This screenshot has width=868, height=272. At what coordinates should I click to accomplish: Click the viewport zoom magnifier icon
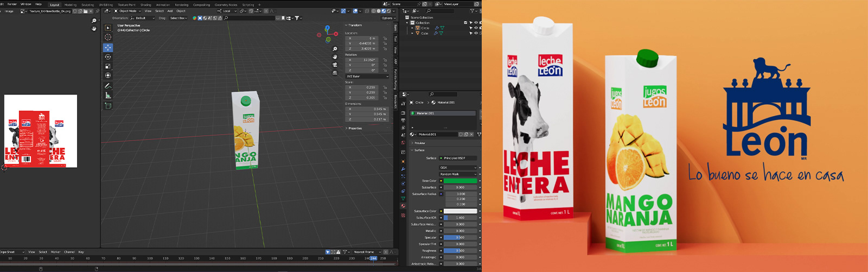[x=335, y=49]
